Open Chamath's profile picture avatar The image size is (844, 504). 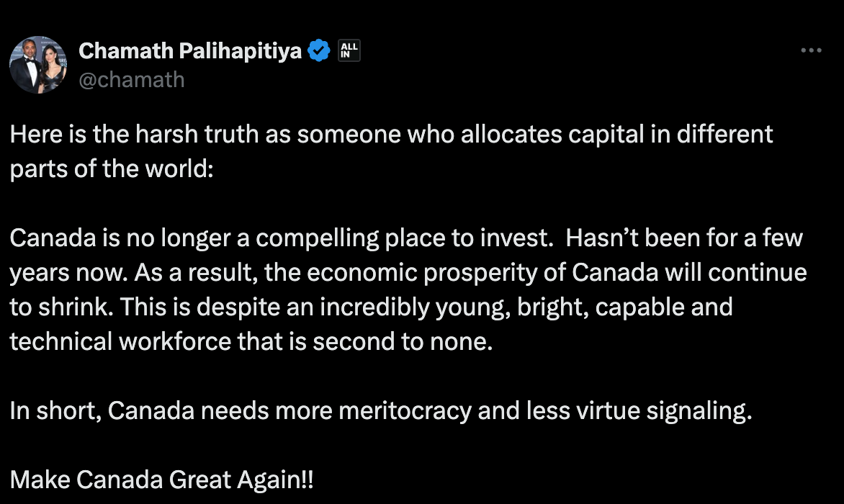38,65
